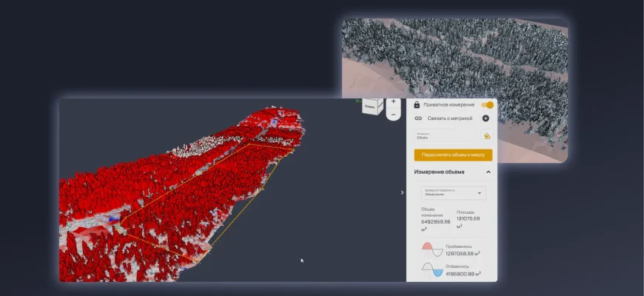Click the blue Убавилось wave icon

click(432, 271)
